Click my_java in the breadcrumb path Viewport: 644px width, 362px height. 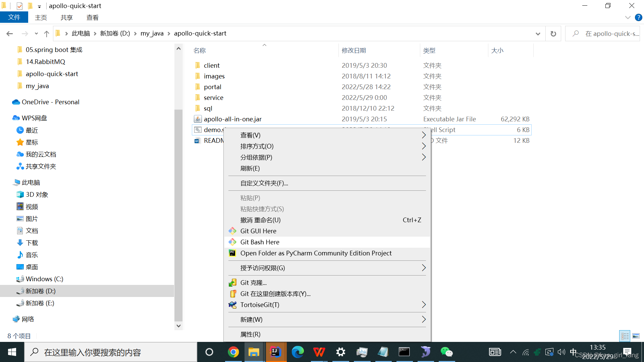152,34
